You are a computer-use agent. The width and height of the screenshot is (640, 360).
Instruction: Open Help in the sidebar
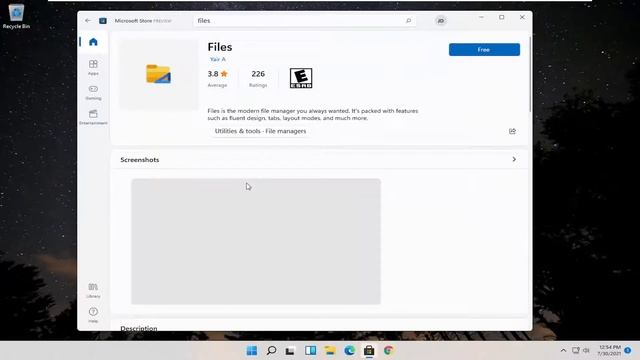(x=93, y=315)
